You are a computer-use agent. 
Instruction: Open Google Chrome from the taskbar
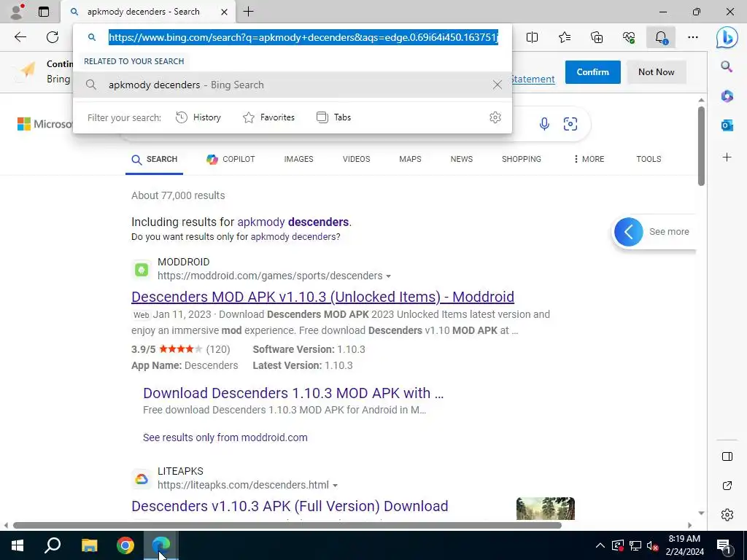125,545
